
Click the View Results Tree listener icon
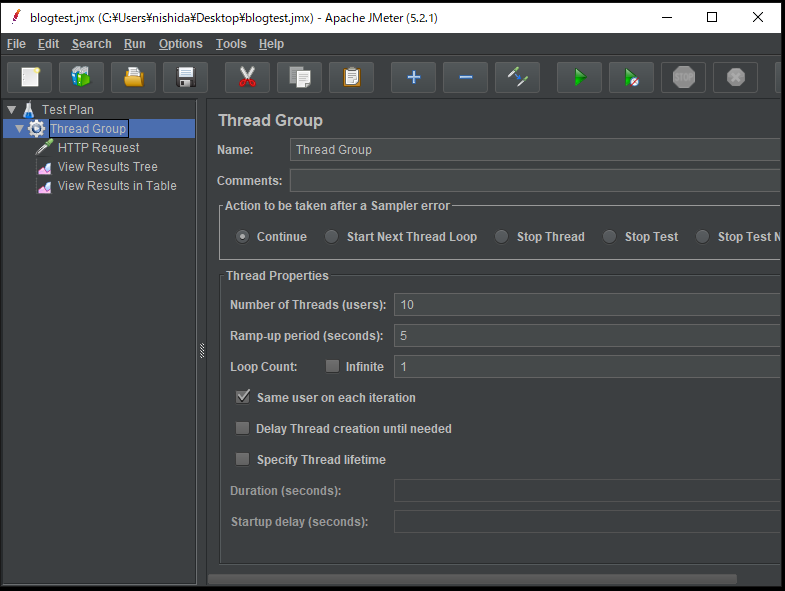click(x=45, y=167)
